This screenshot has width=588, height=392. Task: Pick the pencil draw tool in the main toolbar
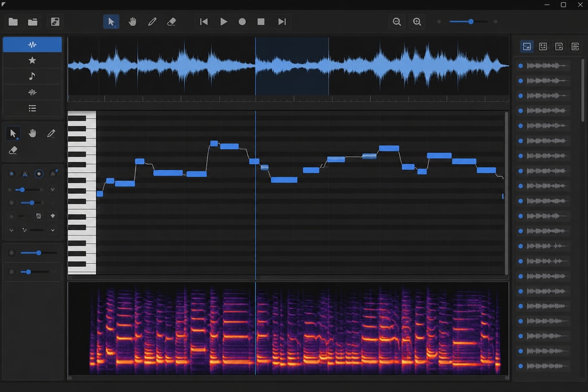point(152,22)
